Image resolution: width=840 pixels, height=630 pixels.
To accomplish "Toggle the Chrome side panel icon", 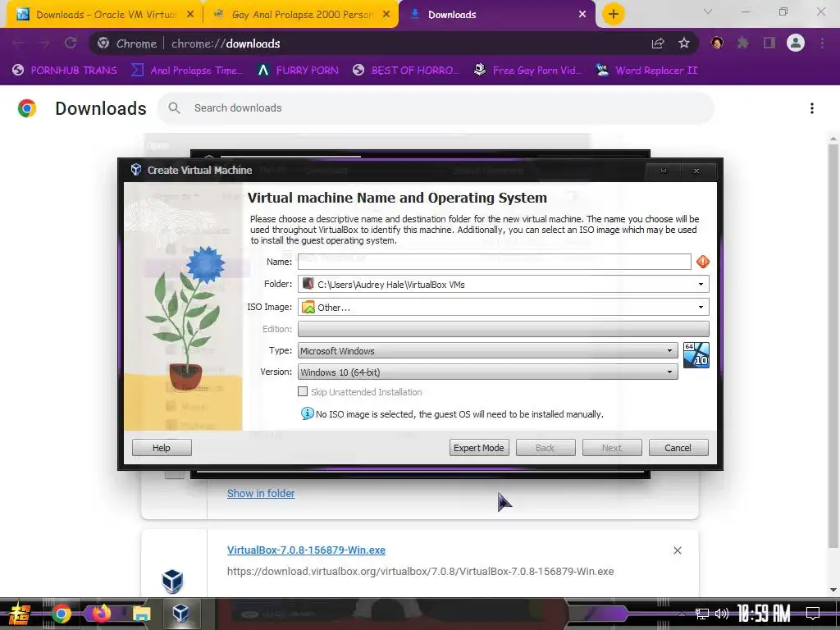I will [769, 43].
